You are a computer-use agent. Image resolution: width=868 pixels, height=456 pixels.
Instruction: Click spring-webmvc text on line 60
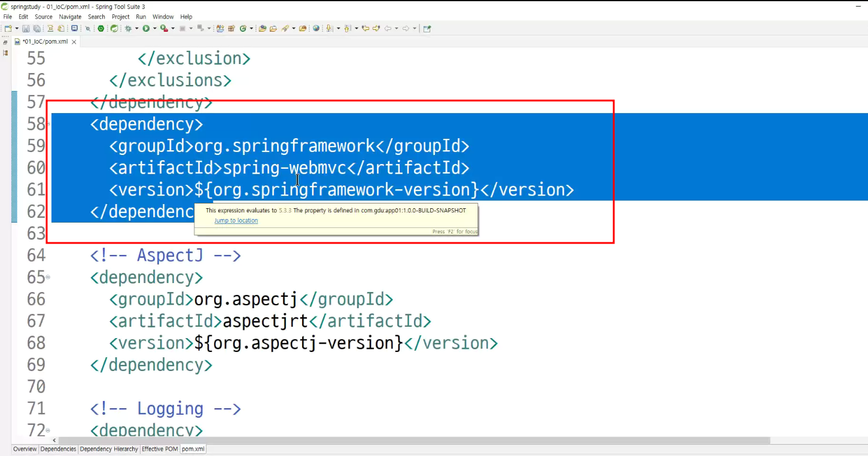coord(284,168)
